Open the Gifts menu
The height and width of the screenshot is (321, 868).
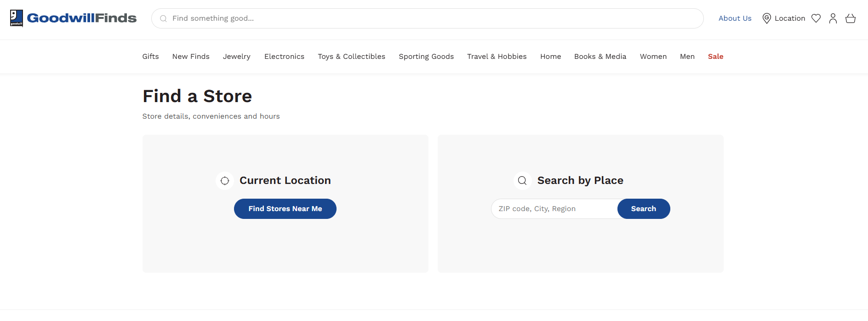[x=150, y=57]
